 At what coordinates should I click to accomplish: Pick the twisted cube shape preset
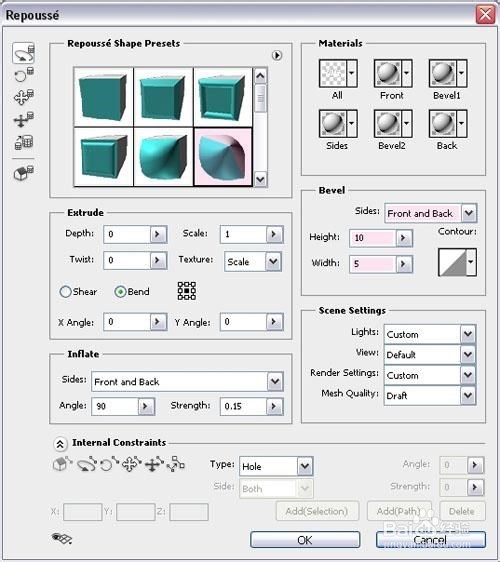tap(163, 157)
